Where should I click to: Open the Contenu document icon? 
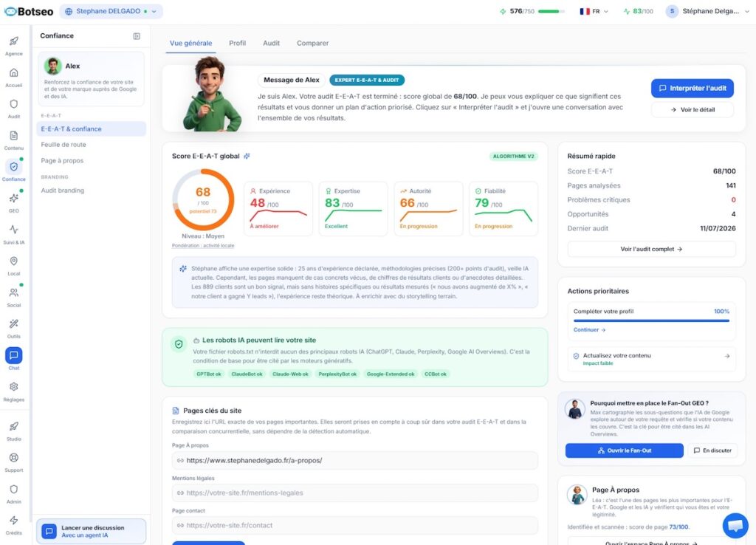(14, 136)
